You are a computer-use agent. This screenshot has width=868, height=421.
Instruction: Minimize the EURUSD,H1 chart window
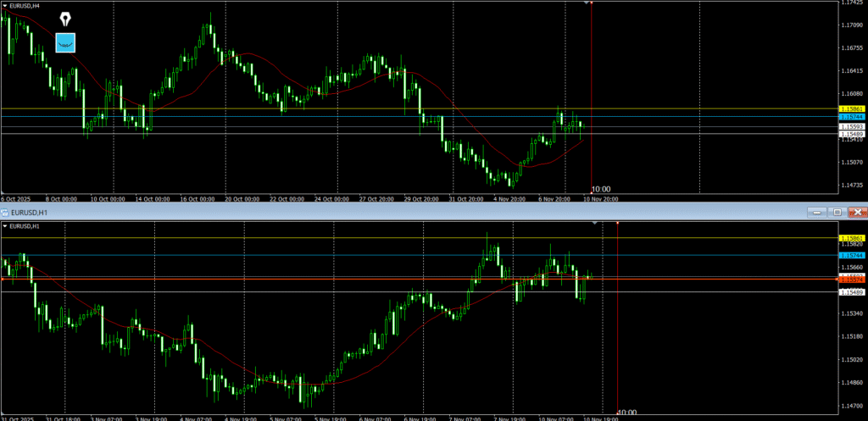(815, 212)
